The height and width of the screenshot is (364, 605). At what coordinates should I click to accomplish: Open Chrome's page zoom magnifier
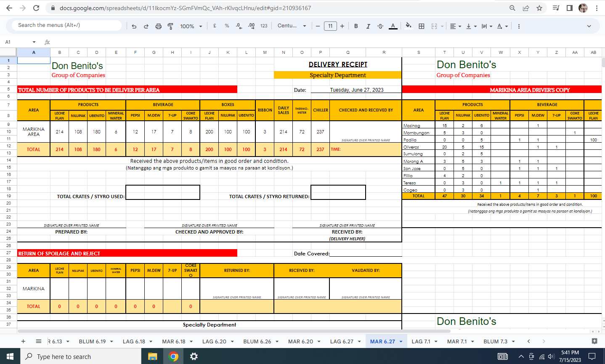point(512,8)
